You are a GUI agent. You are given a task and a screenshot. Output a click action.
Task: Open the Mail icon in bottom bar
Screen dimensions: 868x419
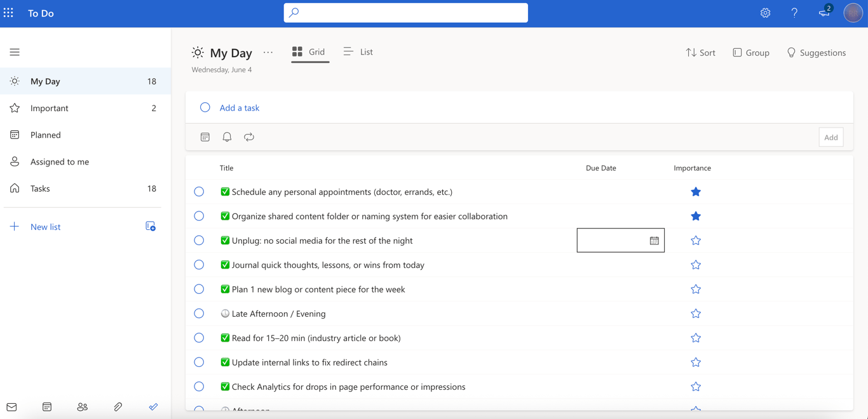(11, 407)
